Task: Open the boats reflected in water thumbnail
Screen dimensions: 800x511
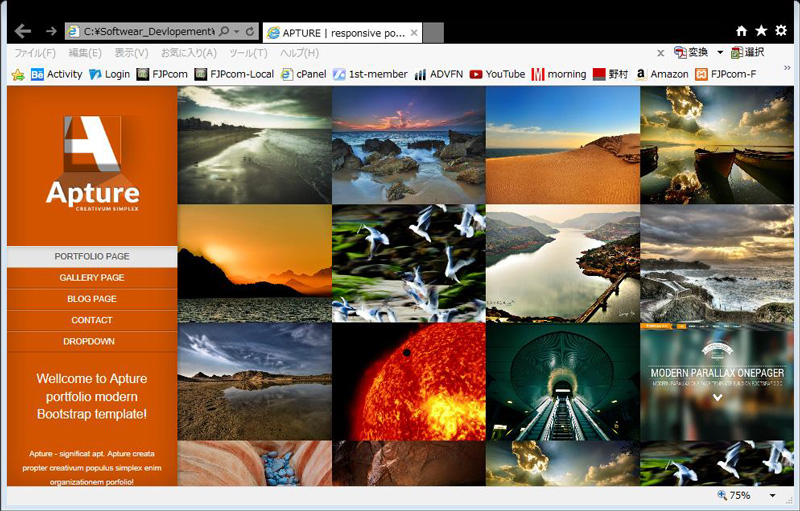Action: pos(717,145)
